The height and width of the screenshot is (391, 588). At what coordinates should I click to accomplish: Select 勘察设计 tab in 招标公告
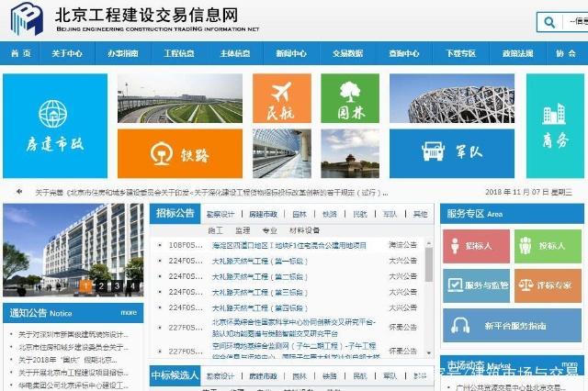click(x=220, y=214)
